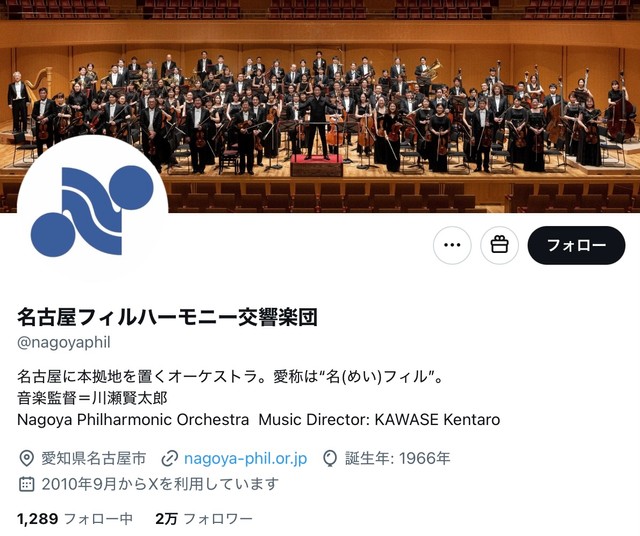The width and height of the screenshot is (640, 536).
Task: Click the gift icon button
Action: pos(500,245)
